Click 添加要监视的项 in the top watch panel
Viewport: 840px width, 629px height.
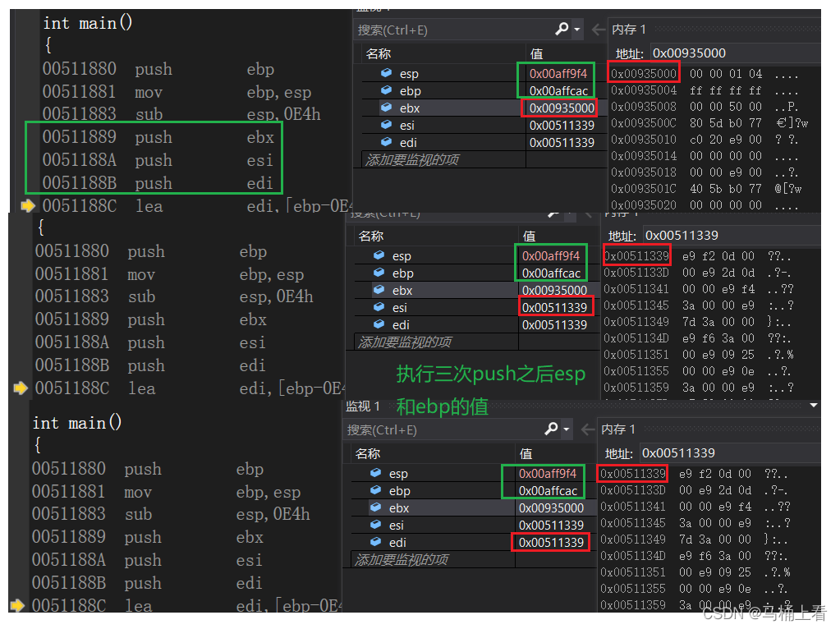pyautogui.click(x=411, y=159)
